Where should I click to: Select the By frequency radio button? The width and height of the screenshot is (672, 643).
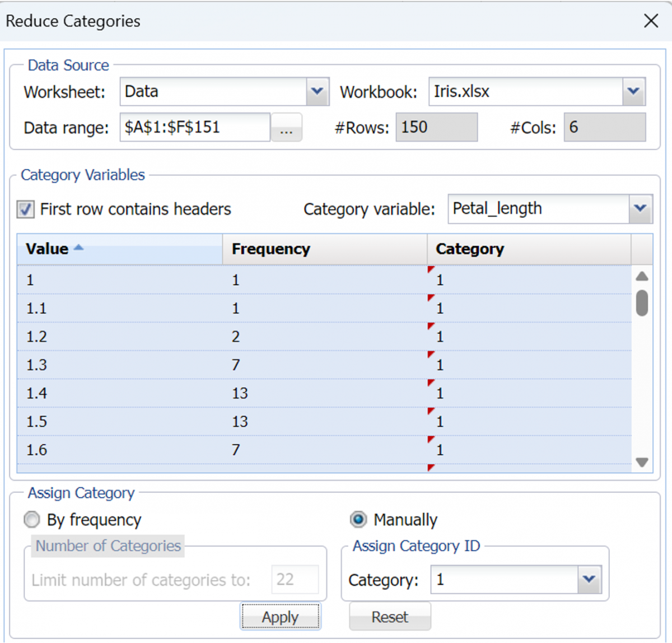32,519
